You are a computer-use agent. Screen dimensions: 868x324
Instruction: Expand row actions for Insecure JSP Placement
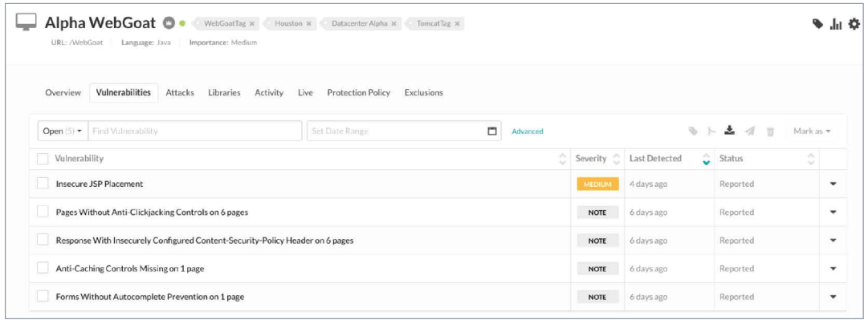coord(833,184)
